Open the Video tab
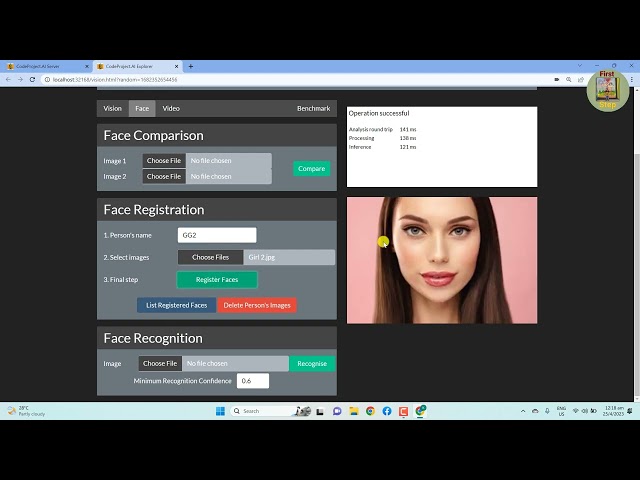The width and height of the screenshot is (640, 480). click(x=171, y=109)
